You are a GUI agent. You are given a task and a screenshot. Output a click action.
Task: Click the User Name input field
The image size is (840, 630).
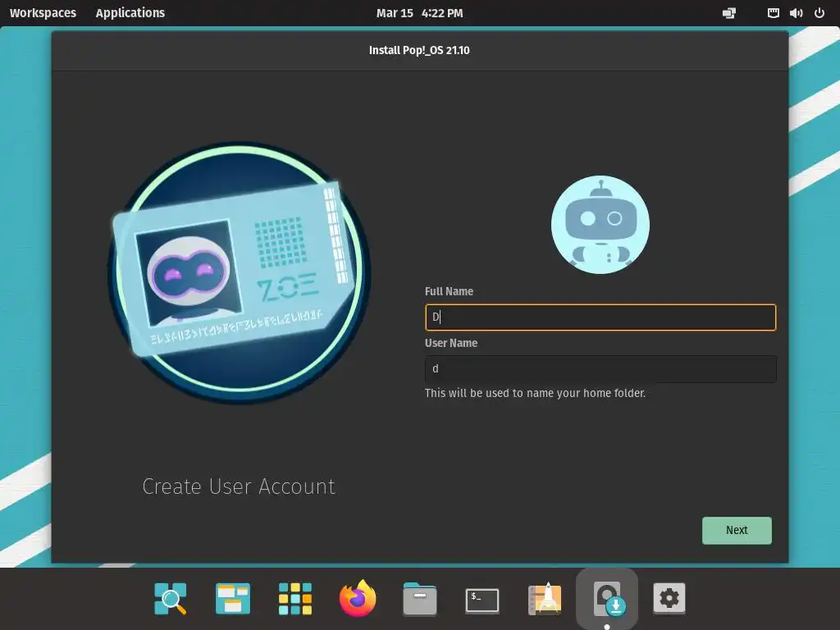600,369
